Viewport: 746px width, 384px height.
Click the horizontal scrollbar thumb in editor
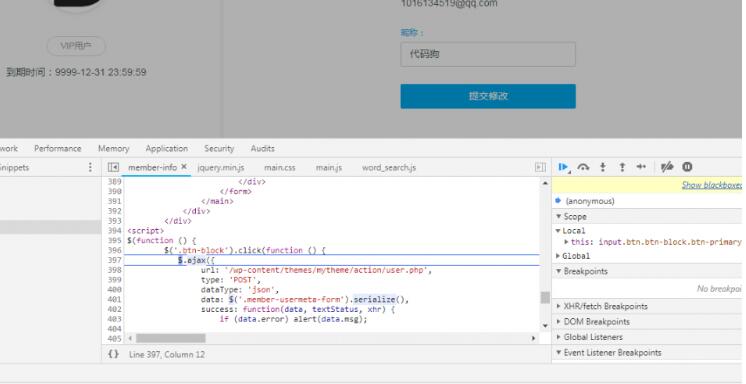(x=171, y=338)
